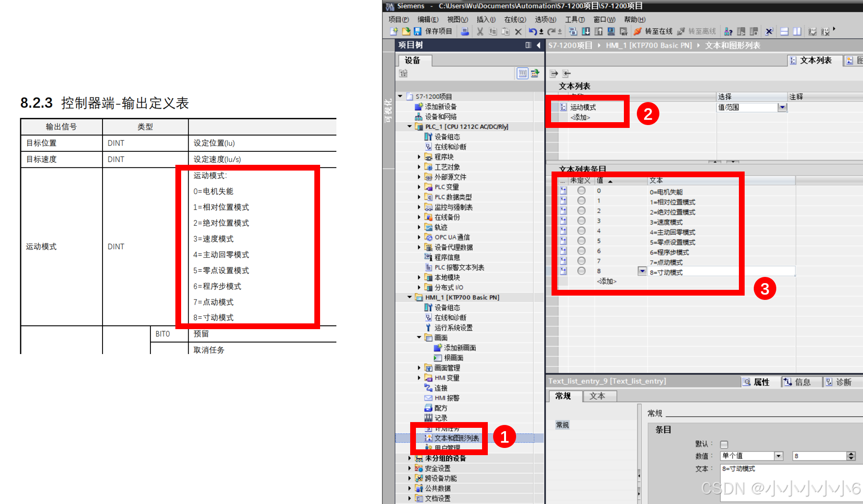The width and height of the screenshot is (863, 504).
Task: Click 转至在线 go online button
Action: click(653, 32)
